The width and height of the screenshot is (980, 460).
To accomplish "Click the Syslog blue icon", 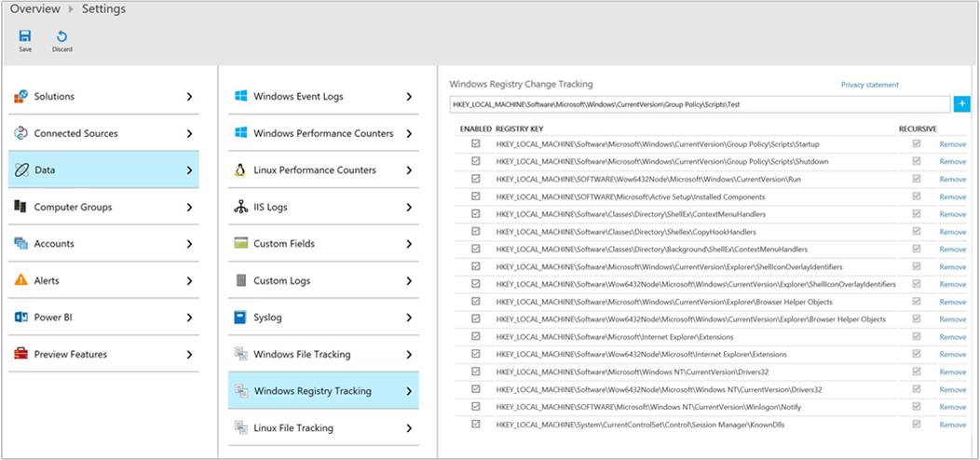I will point(240,317).
